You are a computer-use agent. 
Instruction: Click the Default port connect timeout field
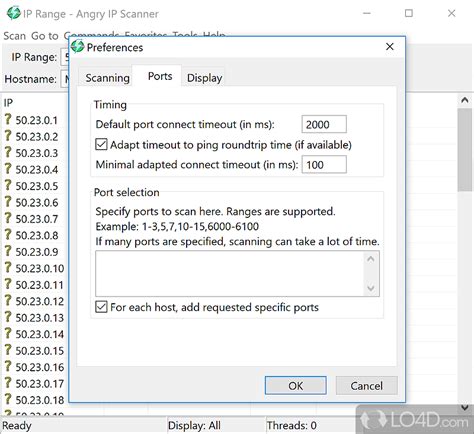point(324,124)
